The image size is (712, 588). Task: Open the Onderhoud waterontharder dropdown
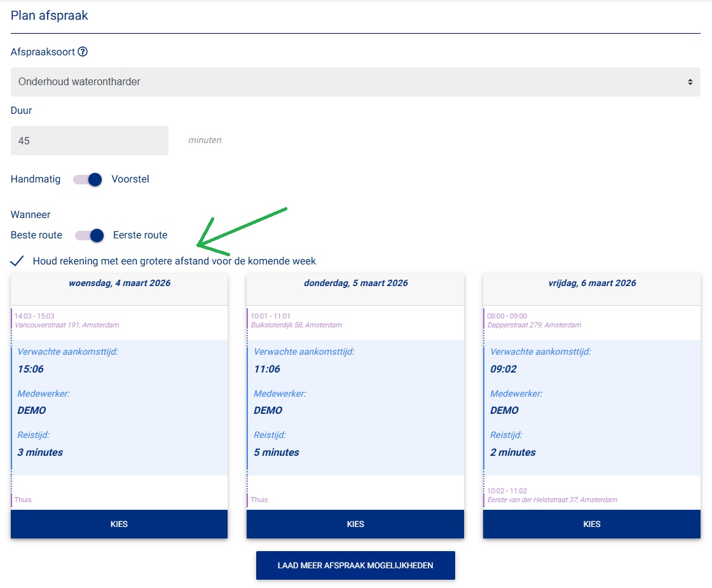(355, 82)
